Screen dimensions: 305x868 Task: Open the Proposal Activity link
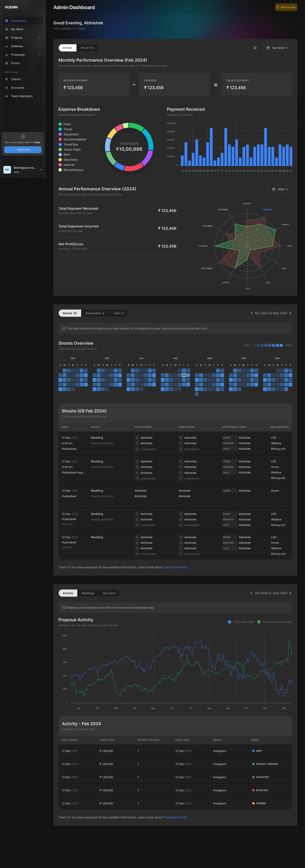175,817
